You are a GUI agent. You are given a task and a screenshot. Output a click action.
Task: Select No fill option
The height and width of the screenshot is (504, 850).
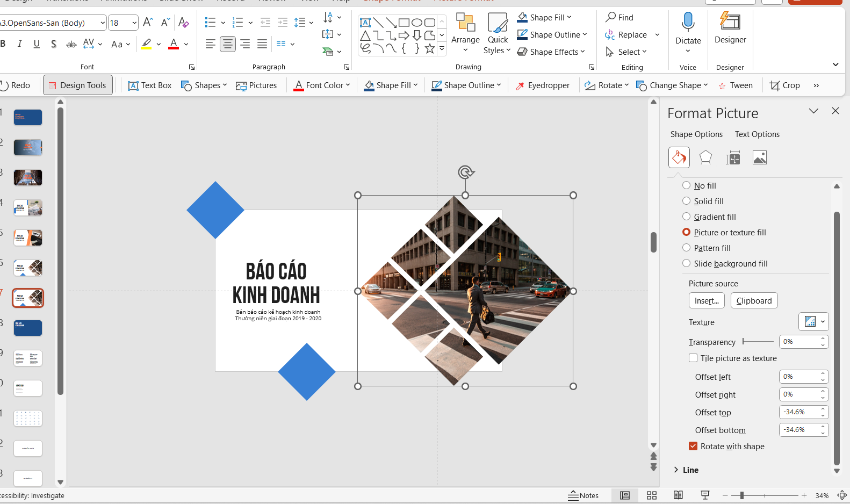tap(699, 185)
